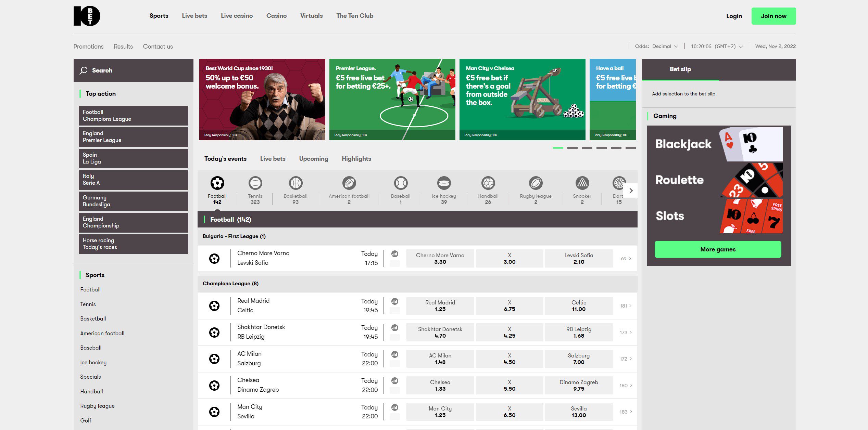
Task: Click the Search field
Action: click(x=133, y=70)
